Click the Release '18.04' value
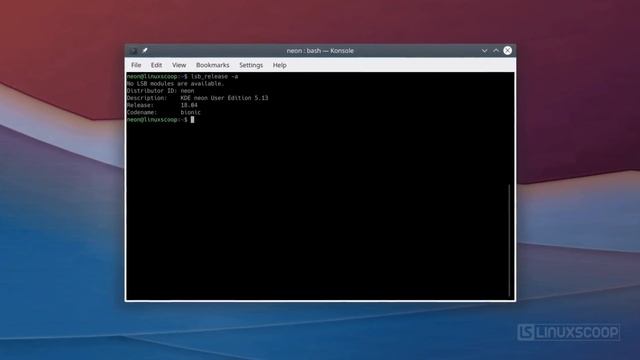 point(189,105)
